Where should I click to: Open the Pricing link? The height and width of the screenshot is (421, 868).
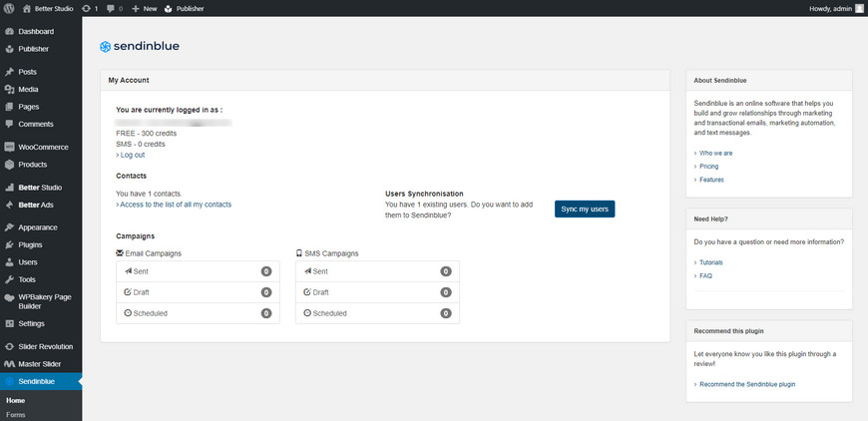pyautogui.click(x=708, y=166)
